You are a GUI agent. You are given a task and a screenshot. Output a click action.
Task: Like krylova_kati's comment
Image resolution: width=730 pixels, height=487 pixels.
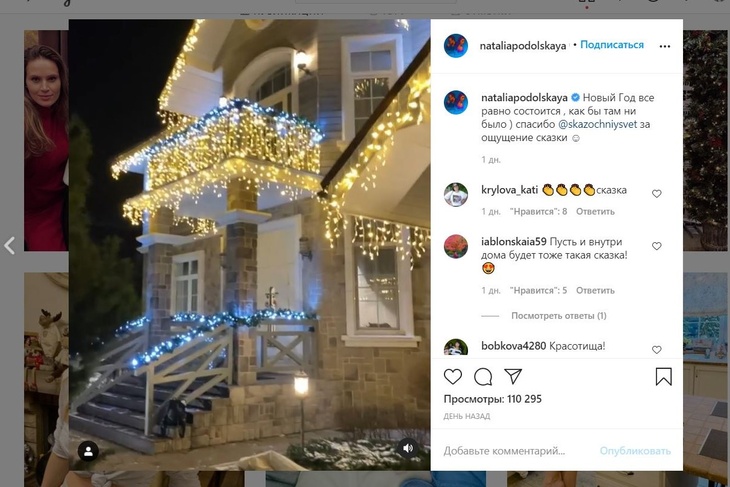pyautogui.click(x=657, y=193)
